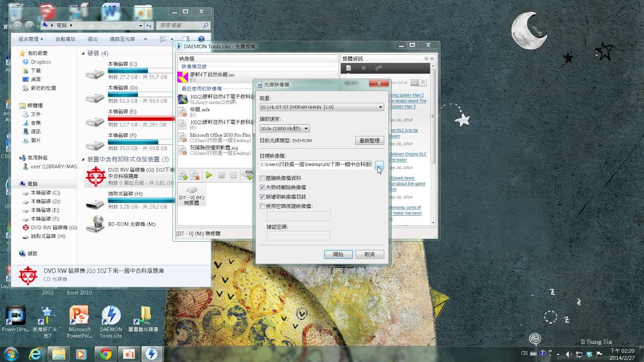644x362 pixels.
Task: Select the DT-0 (M:) virtual drive
Action: pos(192,195)
